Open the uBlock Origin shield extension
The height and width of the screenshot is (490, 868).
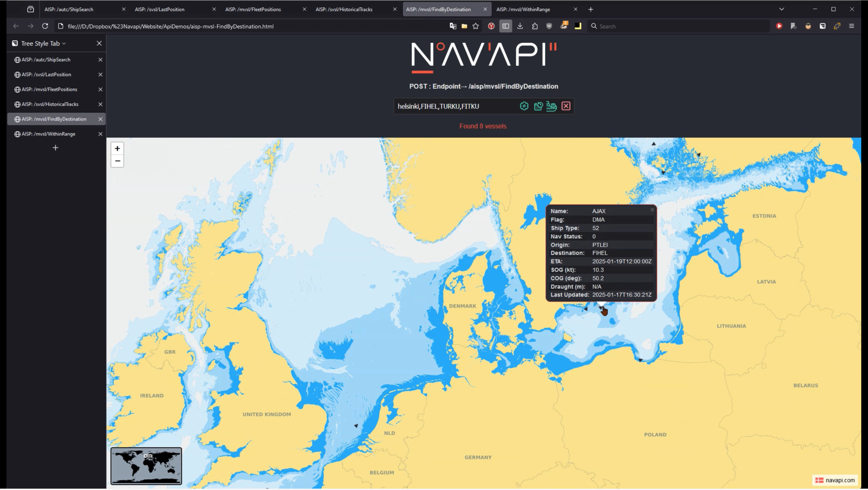(549, 26)
